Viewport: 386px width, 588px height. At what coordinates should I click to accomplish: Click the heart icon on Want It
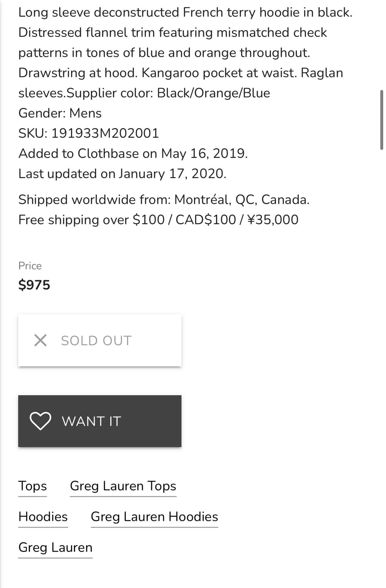coord(40,421)
